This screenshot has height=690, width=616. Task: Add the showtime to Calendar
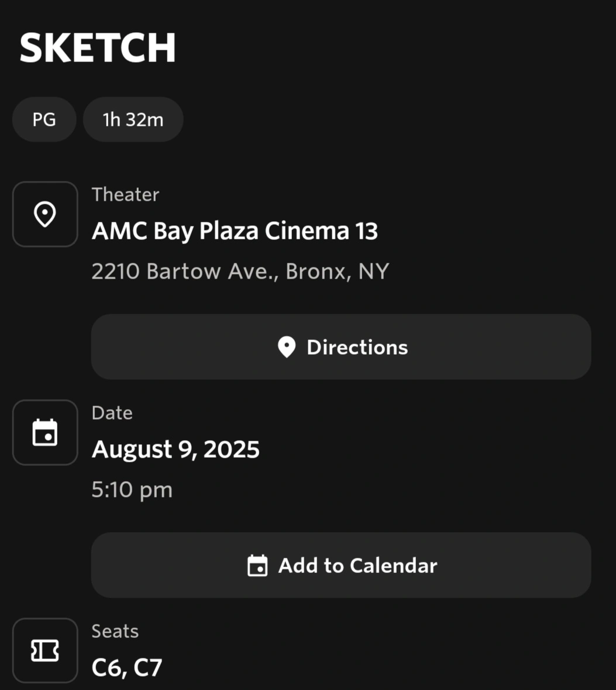click(x=341, y=565)
